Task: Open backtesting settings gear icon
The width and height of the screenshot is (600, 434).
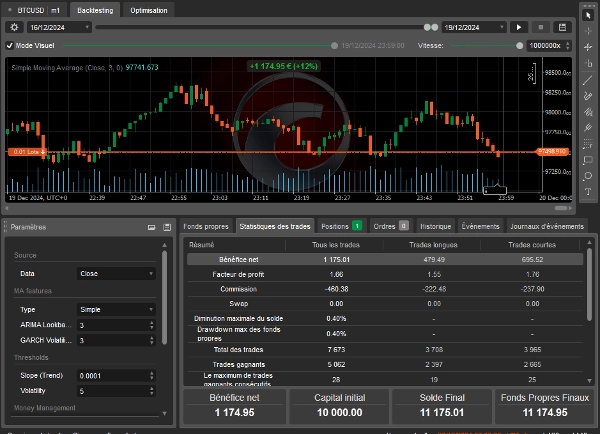Action: 14,28
